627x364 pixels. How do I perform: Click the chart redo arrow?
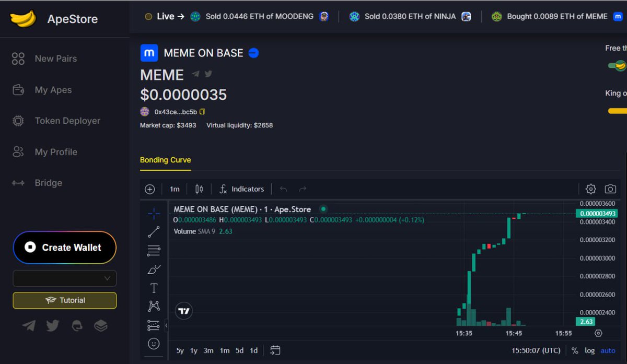click(303, 189)
